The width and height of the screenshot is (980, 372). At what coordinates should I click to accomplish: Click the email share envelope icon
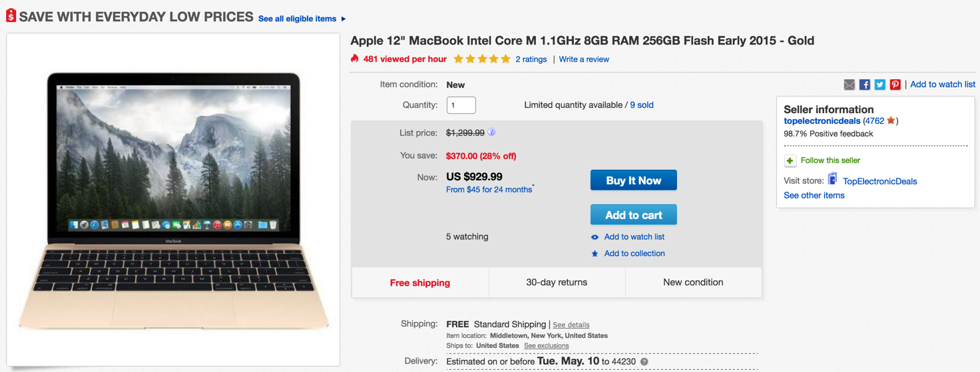tap(850, 85)
